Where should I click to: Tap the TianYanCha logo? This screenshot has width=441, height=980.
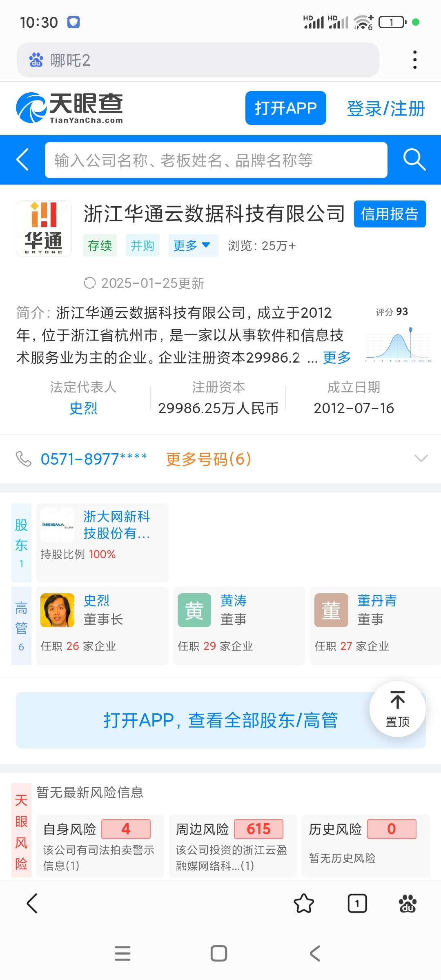[69, 108]
